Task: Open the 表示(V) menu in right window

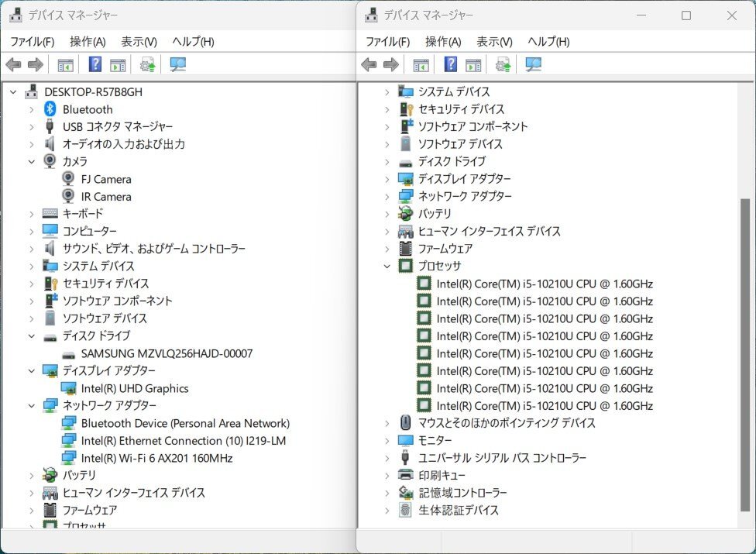Action: click(x=494, y=41)
